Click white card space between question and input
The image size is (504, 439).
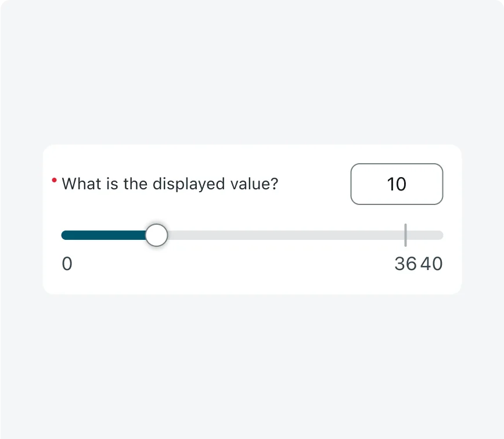pos(314,184)
